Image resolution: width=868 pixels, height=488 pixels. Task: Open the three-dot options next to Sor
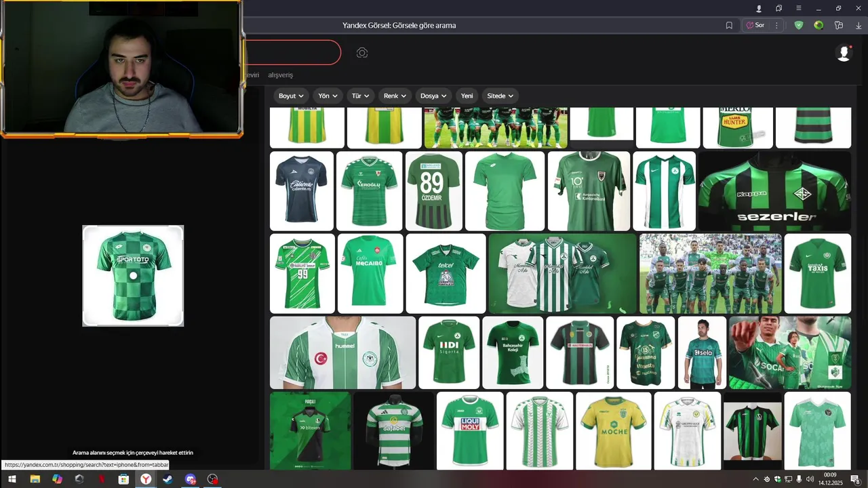coord(776,25)
